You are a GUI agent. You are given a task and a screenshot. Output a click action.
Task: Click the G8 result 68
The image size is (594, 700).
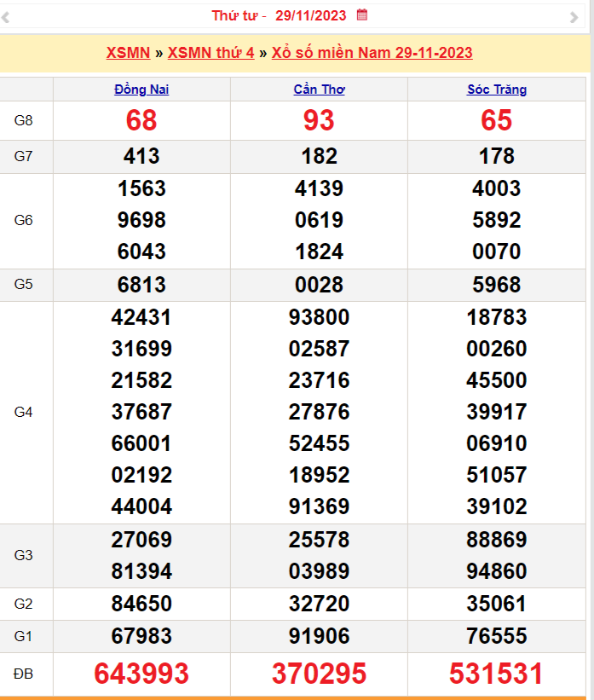point(141,120)
